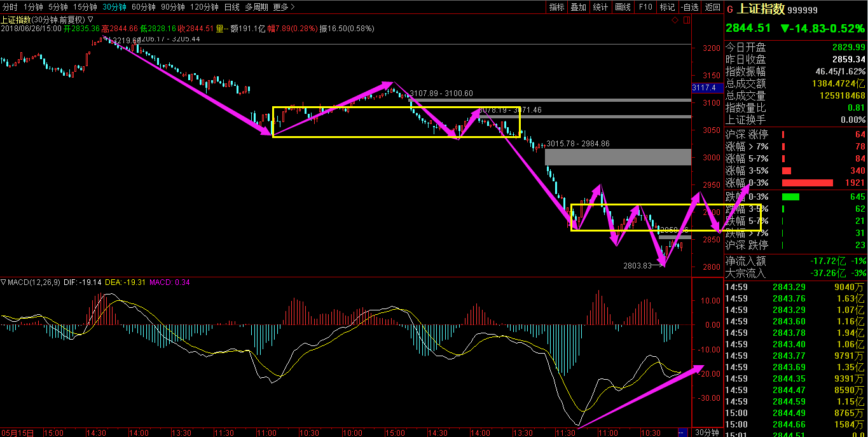
Task: Toggle the 标记 mark button
Action: [x=667, y=7]
